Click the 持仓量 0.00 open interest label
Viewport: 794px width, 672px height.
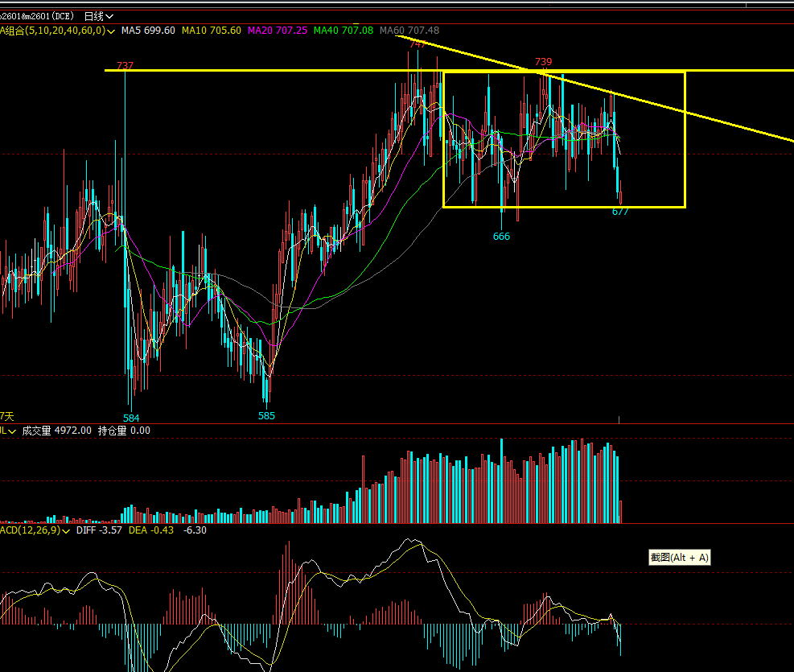(124, 431)
